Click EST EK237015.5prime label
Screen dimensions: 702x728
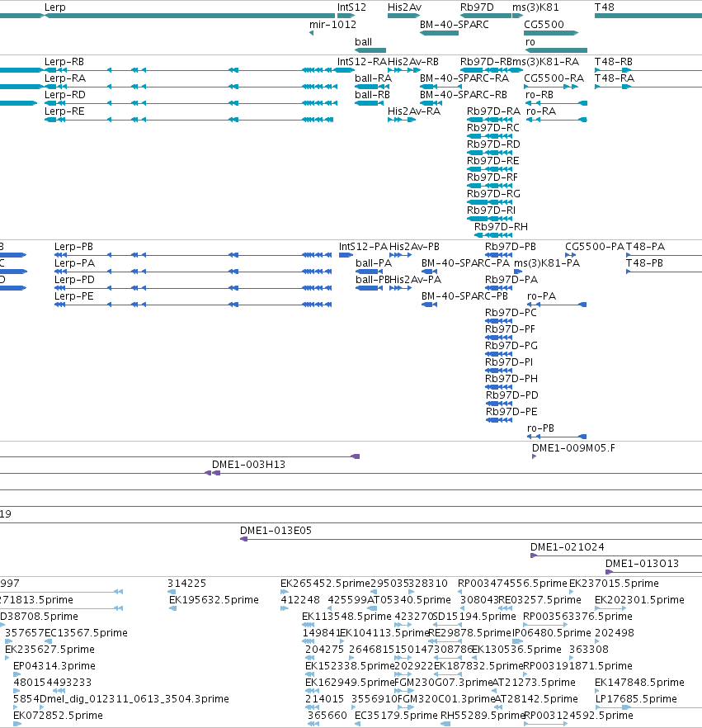614,583
